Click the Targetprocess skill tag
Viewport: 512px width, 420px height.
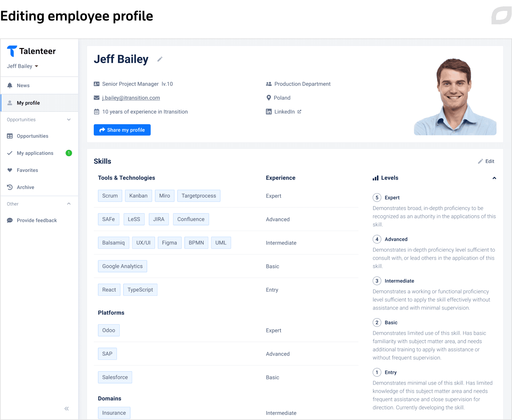click(199, 196)
